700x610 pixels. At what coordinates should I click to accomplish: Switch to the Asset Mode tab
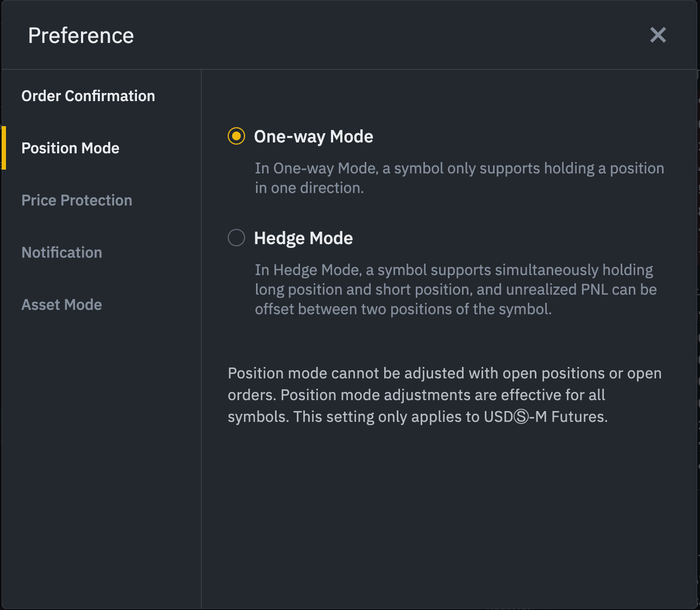tap(61, 305)
